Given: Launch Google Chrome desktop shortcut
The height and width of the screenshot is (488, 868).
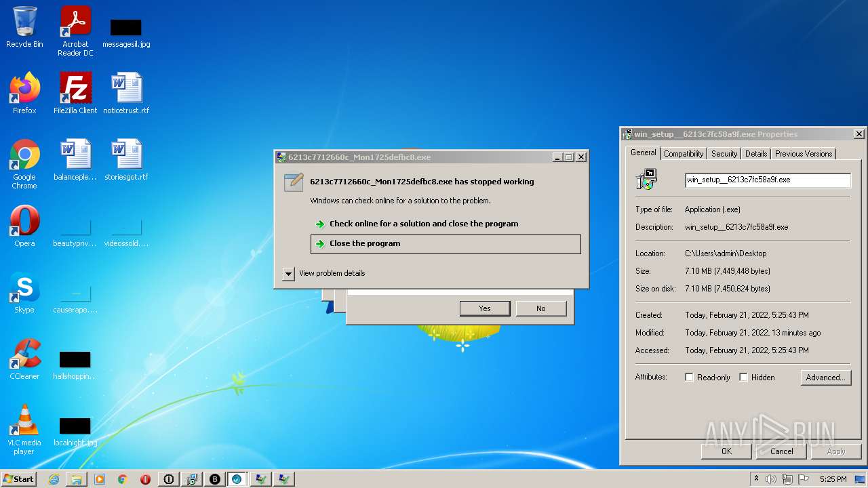Looking at the screenshot, I should [24, 165].
